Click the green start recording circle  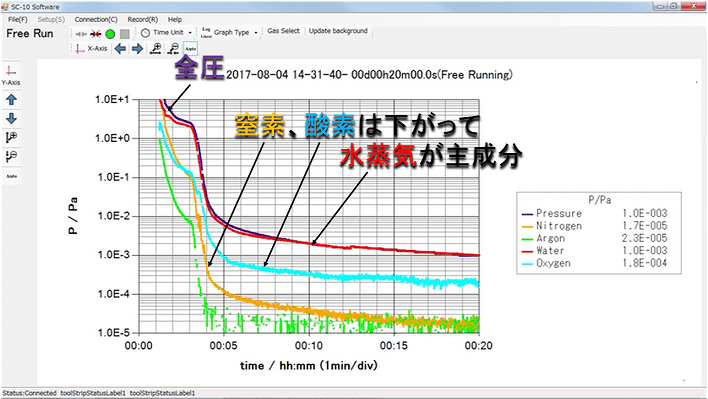click(x=110, y=34)
